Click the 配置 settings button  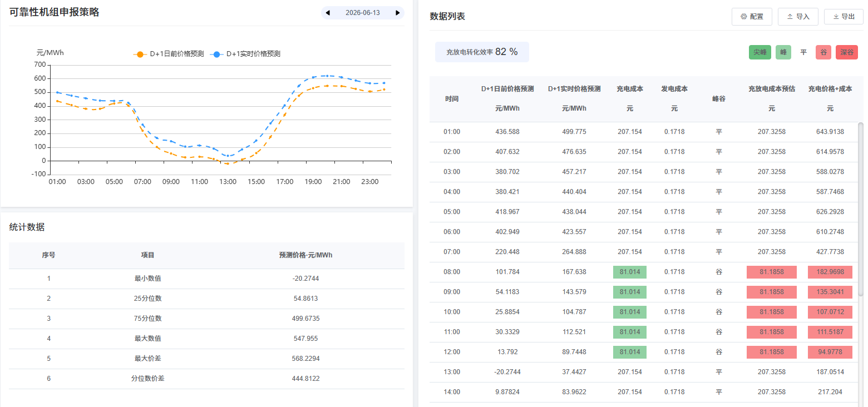(752, 17)
